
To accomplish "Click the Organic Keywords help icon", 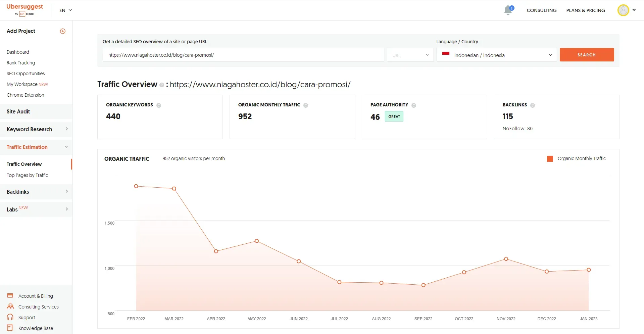I will [159, 105].
